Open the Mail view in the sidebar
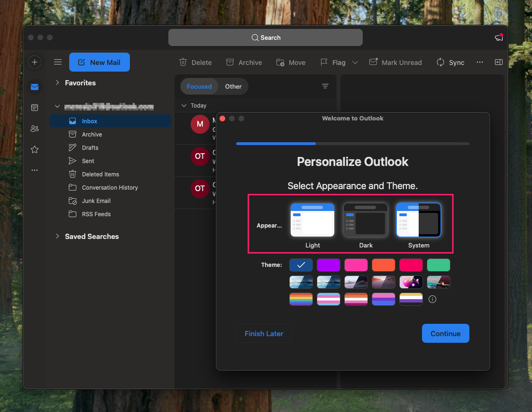Viewport: 532px width, 412px height. pos(35,87)
